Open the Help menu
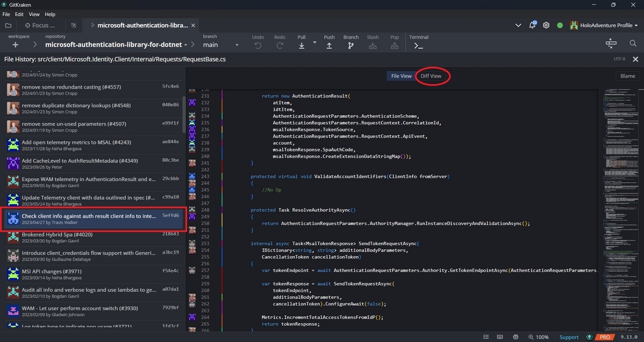 (50, 14)
